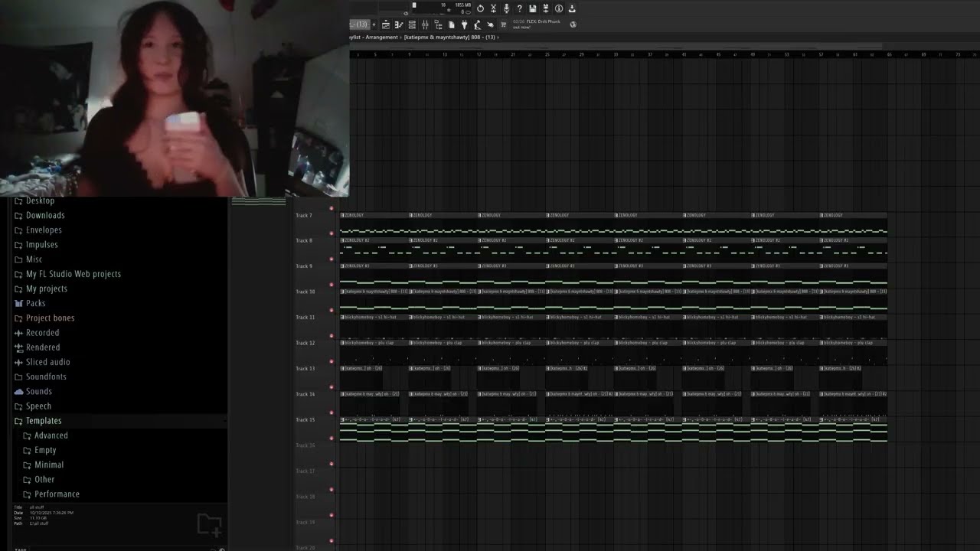
Task: Click the touch hand icon in toolbar
Action: click(x=491, y=24)
